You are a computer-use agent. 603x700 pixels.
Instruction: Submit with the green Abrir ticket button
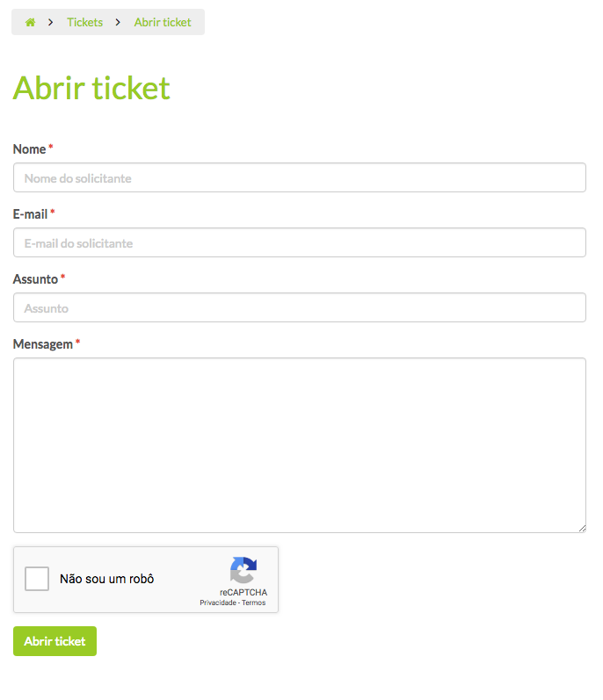55,641
